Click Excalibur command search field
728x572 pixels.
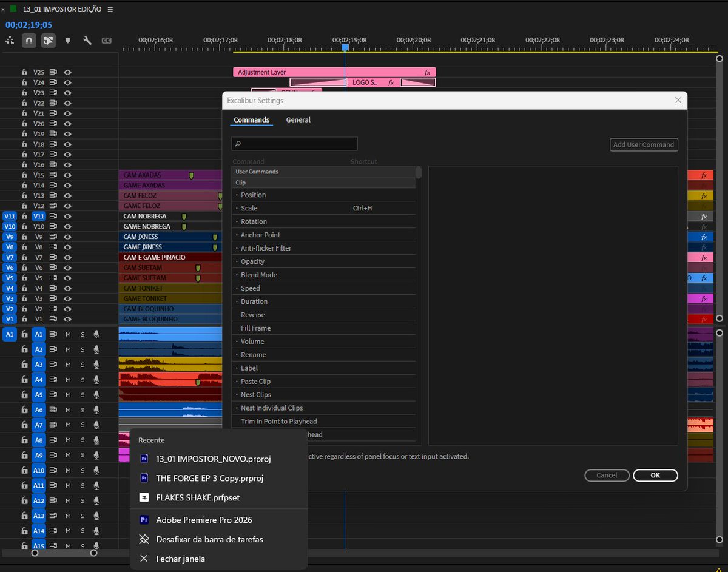click(294, 144)
